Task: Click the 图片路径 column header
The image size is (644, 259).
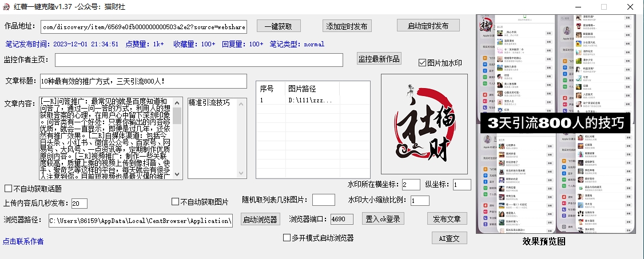Action: coord(302,89)
